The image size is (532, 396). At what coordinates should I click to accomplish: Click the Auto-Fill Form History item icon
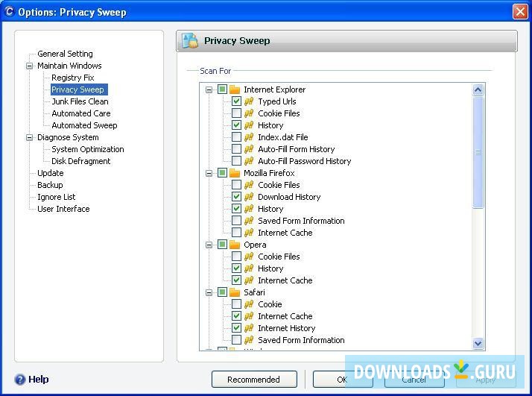249,149
